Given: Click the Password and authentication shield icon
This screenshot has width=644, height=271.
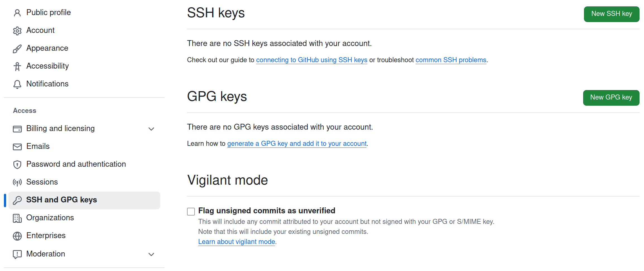Looking at the screenshot, I should coord(17,164).
